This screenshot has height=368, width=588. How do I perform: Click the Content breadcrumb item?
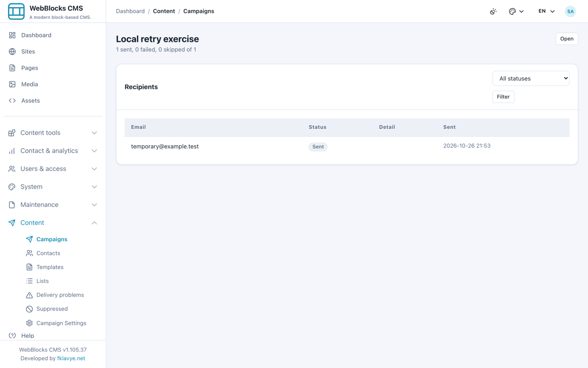pyautogui.click(x=164, y=11)
